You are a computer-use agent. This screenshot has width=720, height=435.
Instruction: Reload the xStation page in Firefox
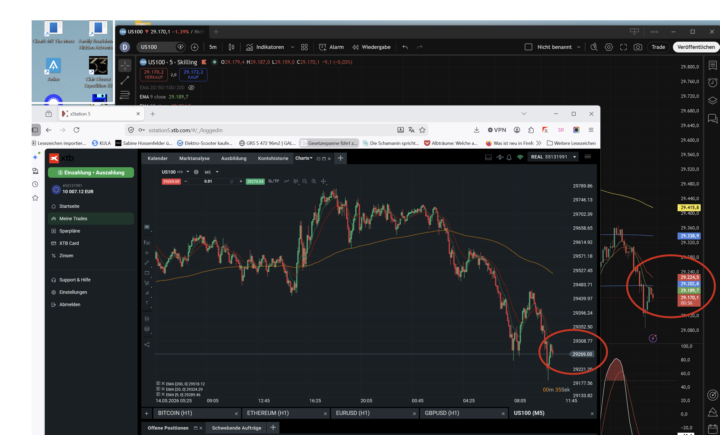coord(76,130)
